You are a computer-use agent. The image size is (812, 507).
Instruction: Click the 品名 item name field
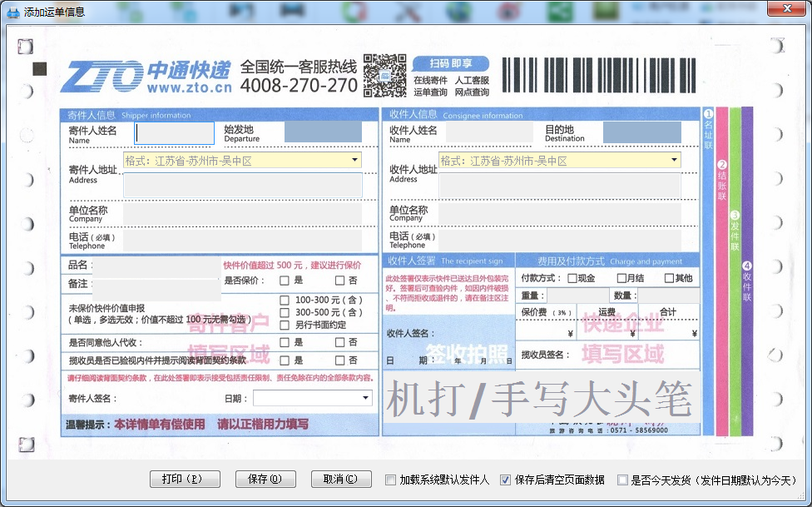[156, 267]
